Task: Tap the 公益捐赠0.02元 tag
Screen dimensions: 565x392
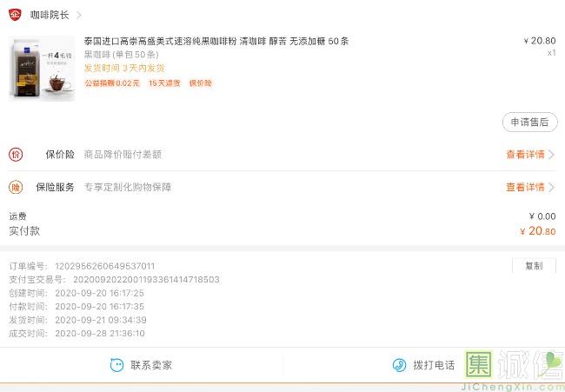Action: click(x=112, y=83)
